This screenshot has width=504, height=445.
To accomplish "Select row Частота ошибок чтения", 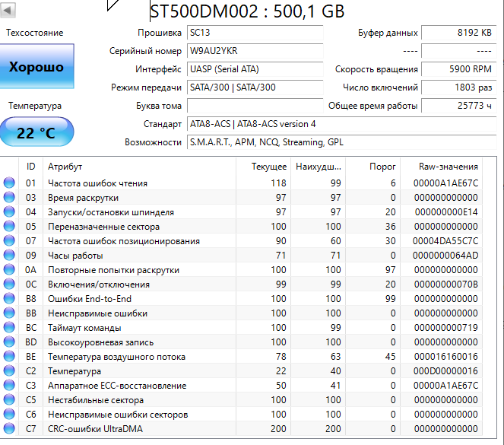I will [242, 183].
